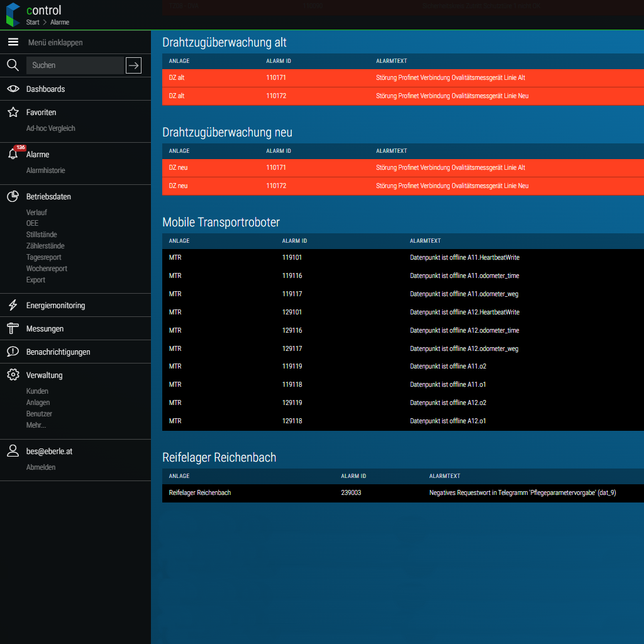Click the Energiemonitoring lightning icon
The width and height of the screenshot is (644, 644).
13,305
